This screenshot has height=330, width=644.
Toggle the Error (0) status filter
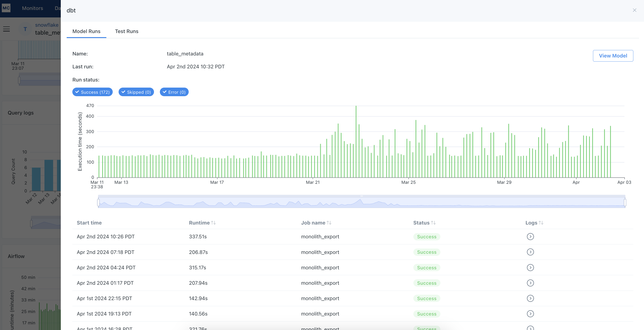(x=174, y=92)
